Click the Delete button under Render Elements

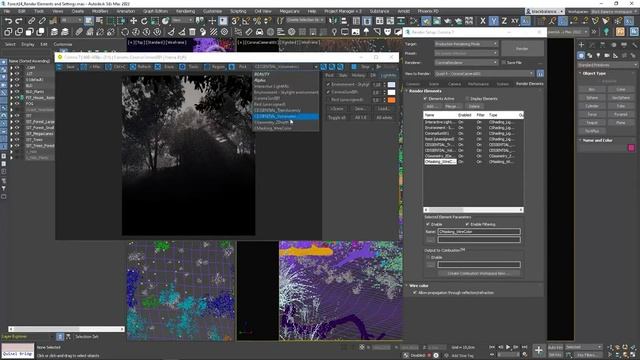point(474,106)
